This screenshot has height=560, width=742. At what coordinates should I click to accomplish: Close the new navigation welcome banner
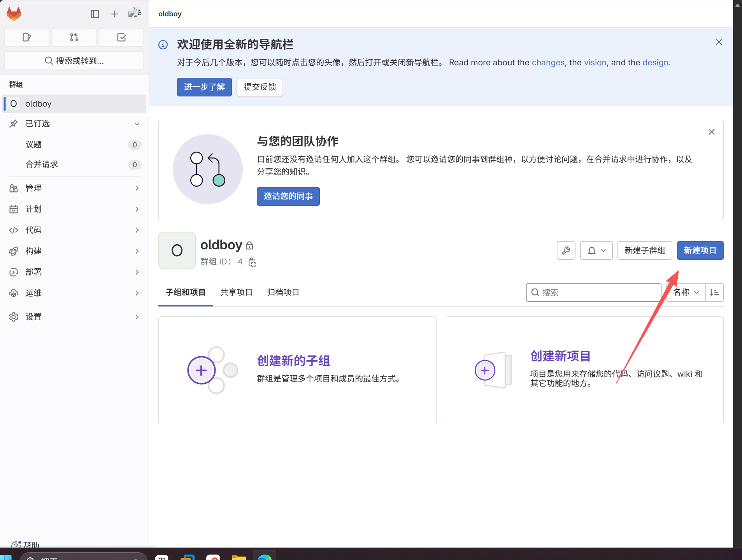point(719,42)
